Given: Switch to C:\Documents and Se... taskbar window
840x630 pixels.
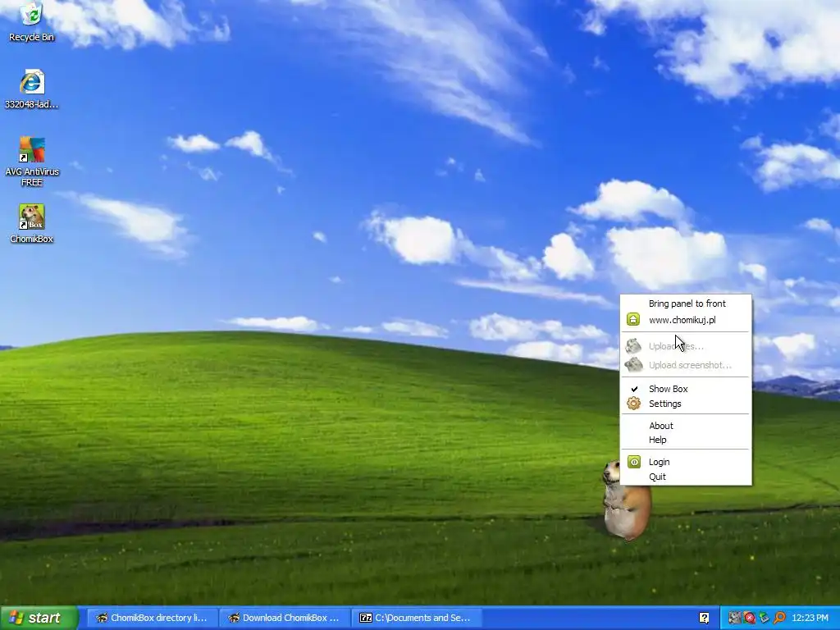Looking at the screenshot, I should click(x=417, y=618).
